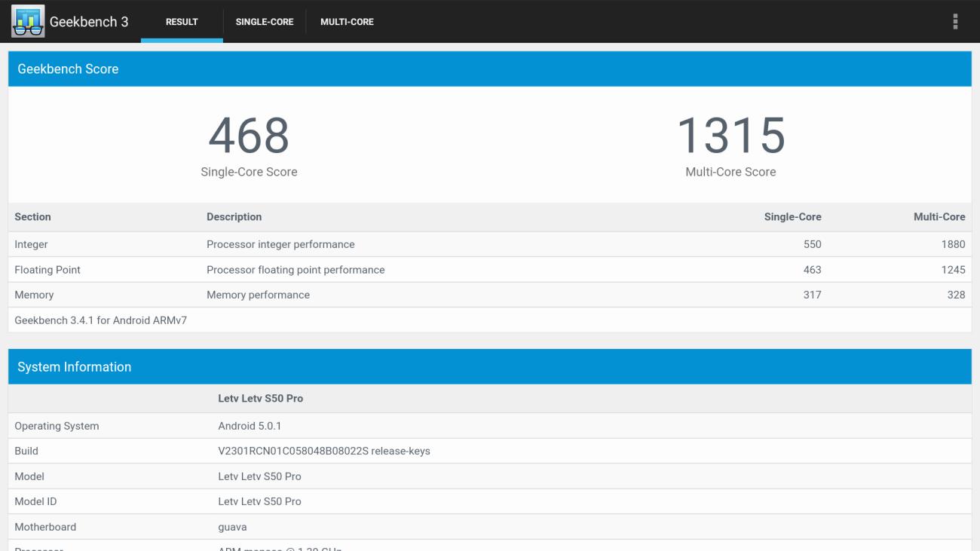Image resolution: width=980 pixels, height=551 pixels.
Task: Tap the 1315 multi-core score
Action: pyautogui.click(x=730, y=136)
